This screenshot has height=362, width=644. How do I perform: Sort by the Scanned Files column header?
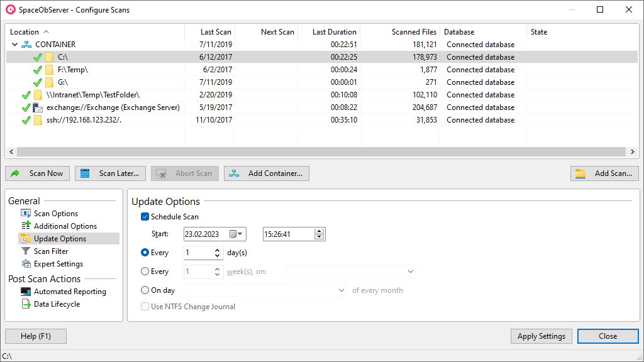point(413,32)
